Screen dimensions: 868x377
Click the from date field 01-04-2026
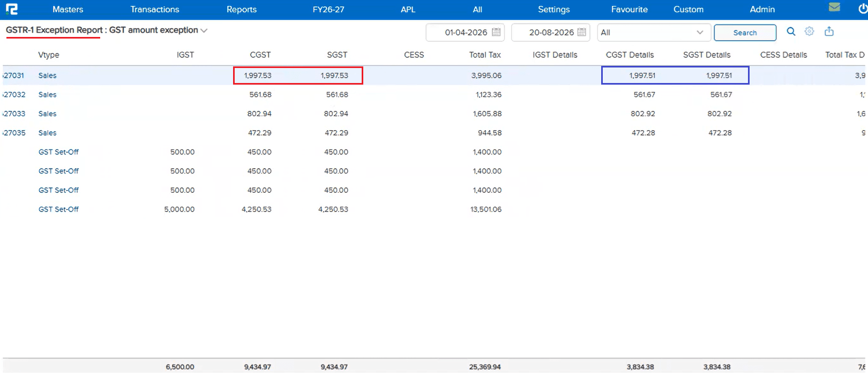[466, 32]
